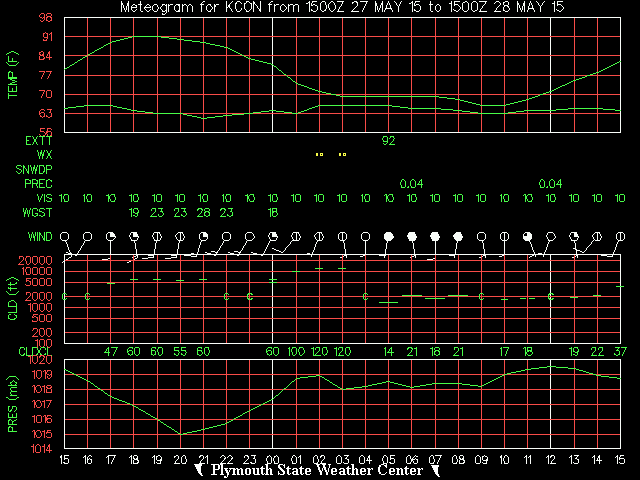Click the logo left of Plymouth State text
This screenshot has height=480, width=640.
200,470
